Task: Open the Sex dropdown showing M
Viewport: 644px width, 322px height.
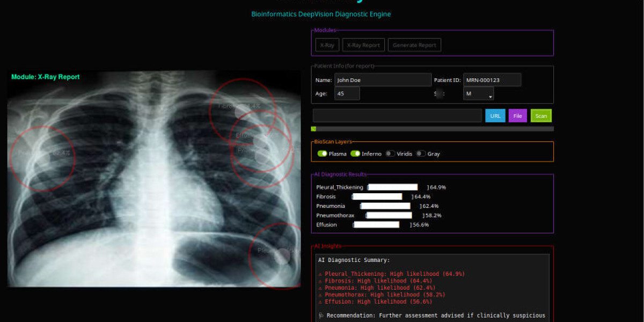Action: click(x=478, y=93)
